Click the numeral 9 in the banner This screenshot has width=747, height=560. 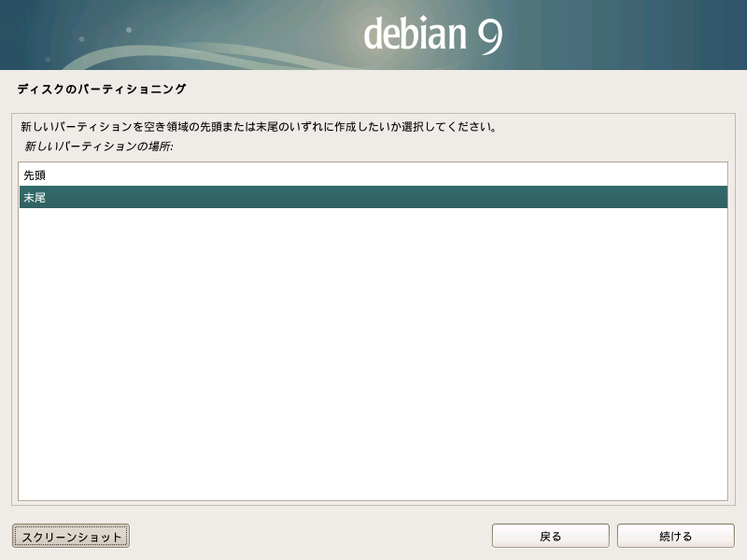pos(490,35)
